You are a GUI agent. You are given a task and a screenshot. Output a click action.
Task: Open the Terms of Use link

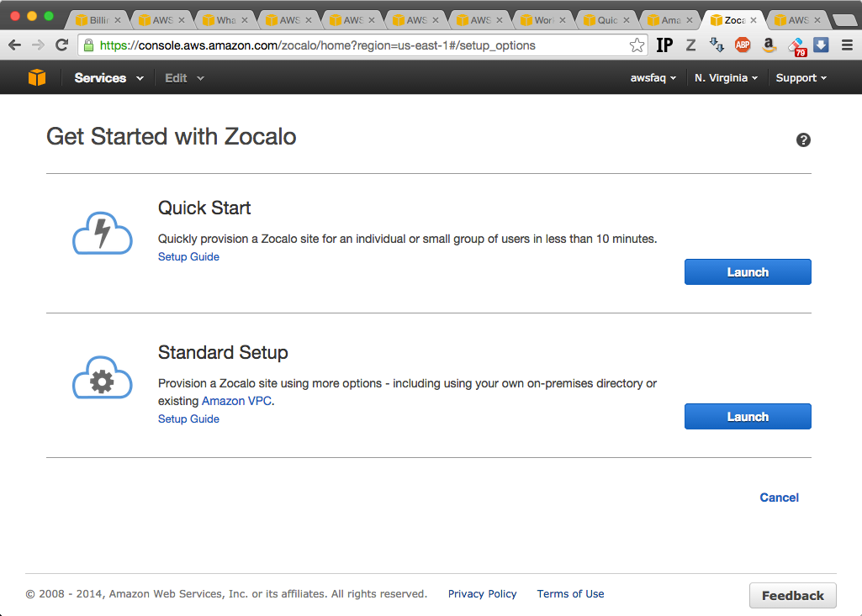[x=570, y=594]
